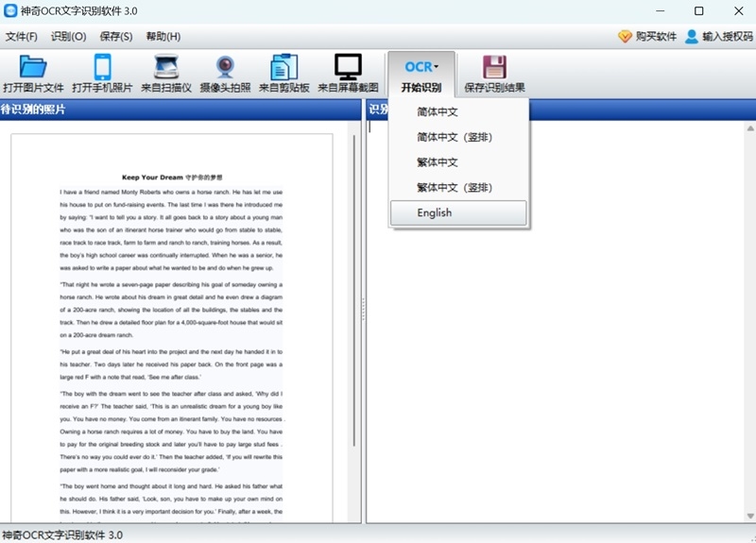Choose the 来自剪贴板 clipboard icon

(284, 67)
